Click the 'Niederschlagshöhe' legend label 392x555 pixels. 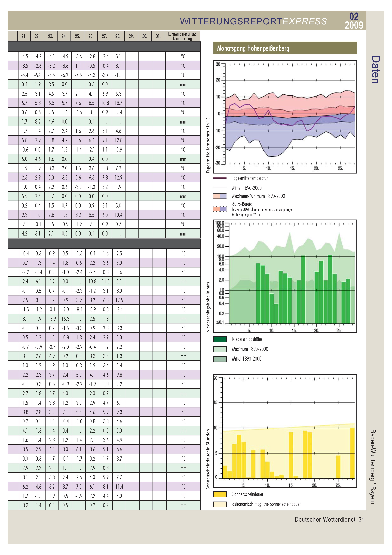pyautogui.click(x=247, y=339)
